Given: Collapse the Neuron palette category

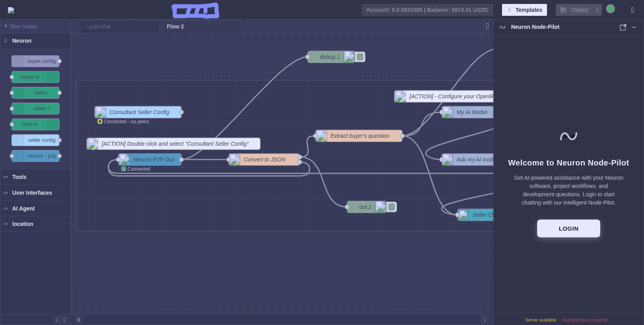Looking at the screenshot, I should coord(22,41).
